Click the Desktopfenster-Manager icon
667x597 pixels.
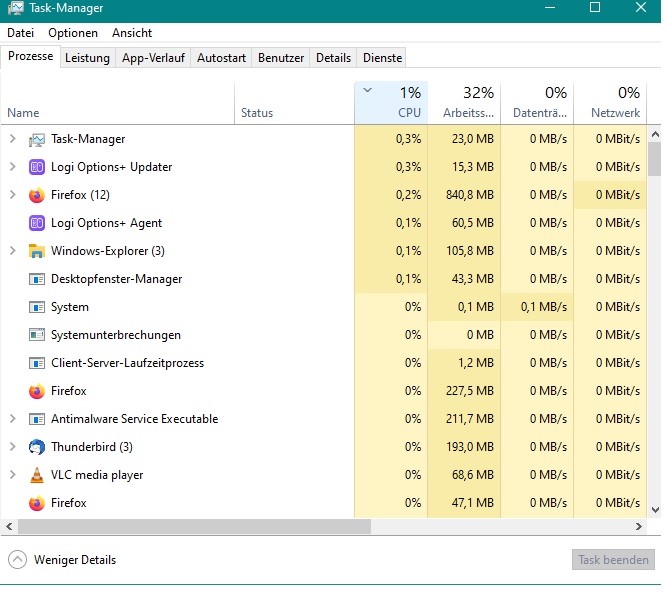37,279
